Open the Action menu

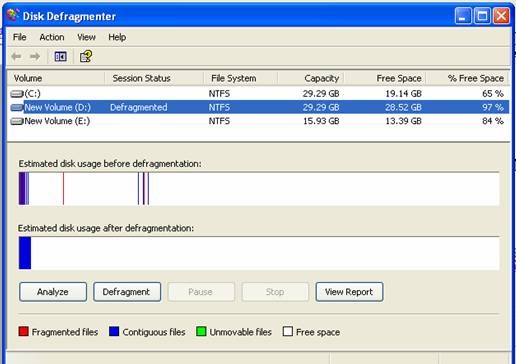coord(52,37)
